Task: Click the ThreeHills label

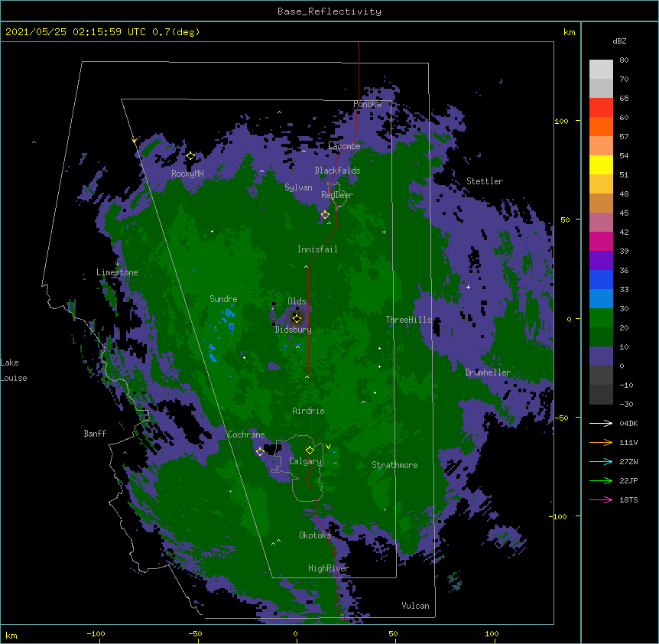Action: (x=408, y=320)
